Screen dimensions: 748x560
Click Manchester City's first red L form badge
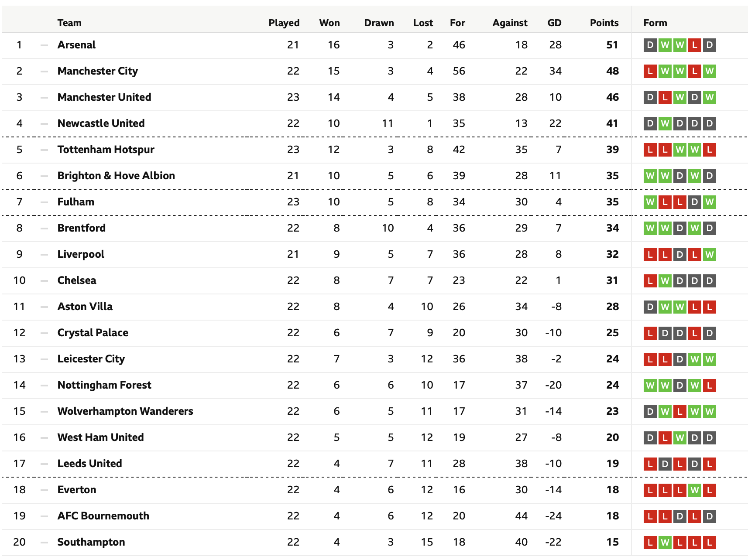pyautogui.click(x=650, y=71)
